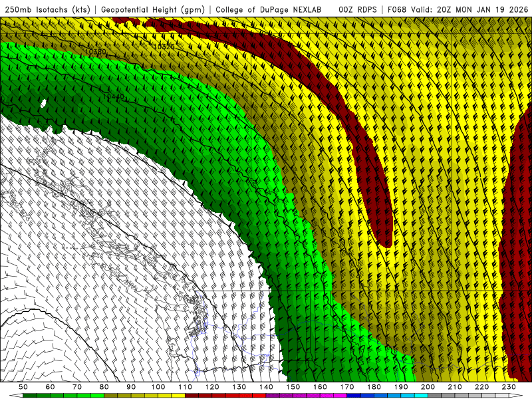Click the left arrow end cap of color bar
This screenshot has width=532, height=399.
pos(16,396)
